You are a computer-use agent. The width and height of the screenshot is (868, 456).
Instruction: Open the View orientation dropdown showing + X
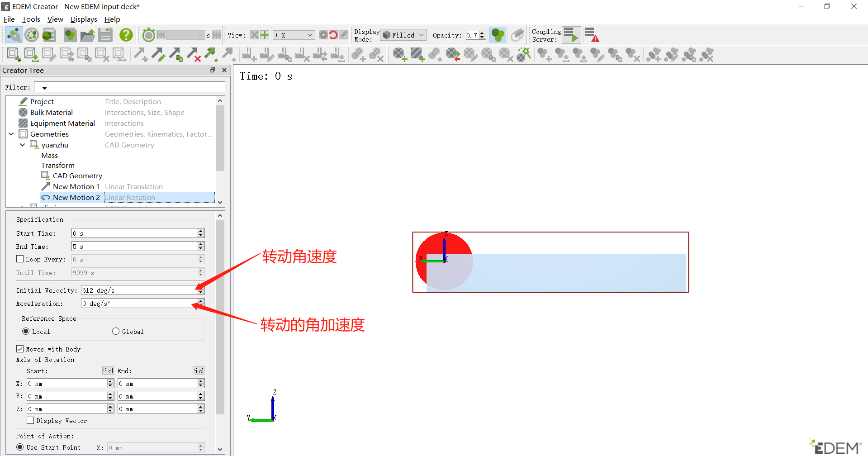coord(293,34)
